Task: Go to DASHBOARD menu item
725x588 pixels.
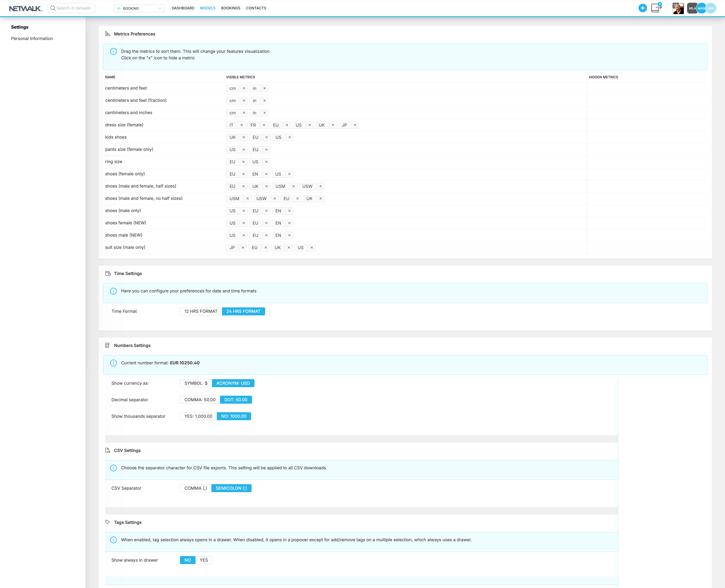Action: point(183,8)
